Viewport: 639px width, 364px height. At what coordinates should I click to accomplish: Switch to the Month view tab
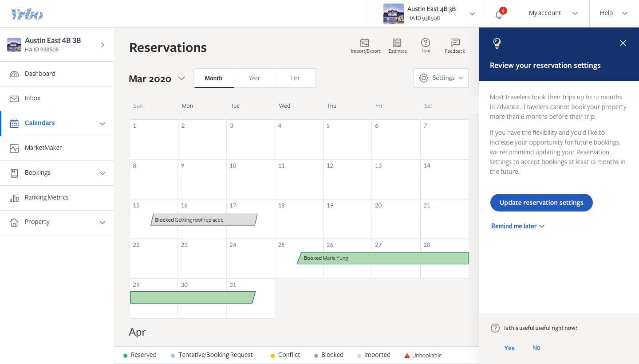tap(213, 78)
